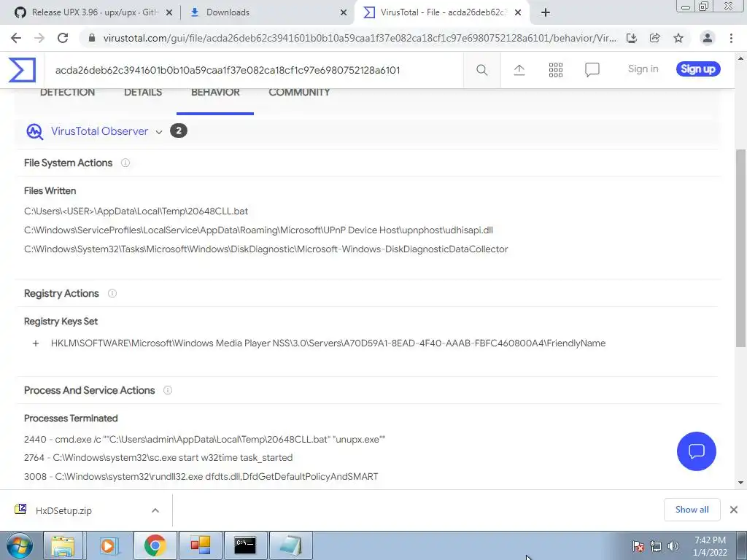The image size is (747, 560).
Task: Click the browser back arrow
Action: point(16,38)
